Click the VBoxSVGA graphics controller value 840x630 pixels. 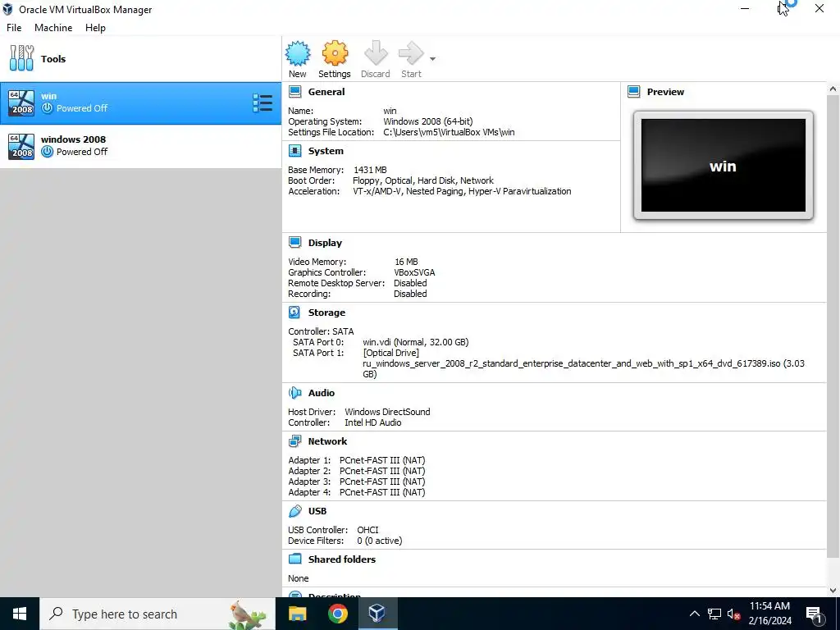(x=414, y=272)
